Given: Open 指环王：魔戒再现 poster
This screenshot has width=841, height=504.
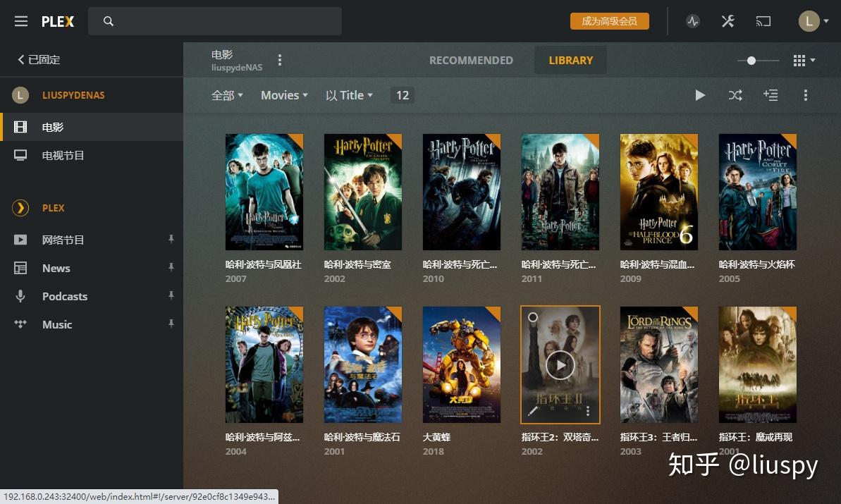Looking at the screenshot, I should pos(758,364).
